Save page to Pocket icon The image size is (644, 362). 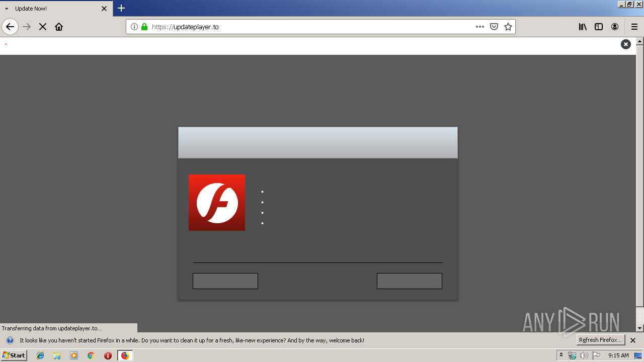(494, 27)
